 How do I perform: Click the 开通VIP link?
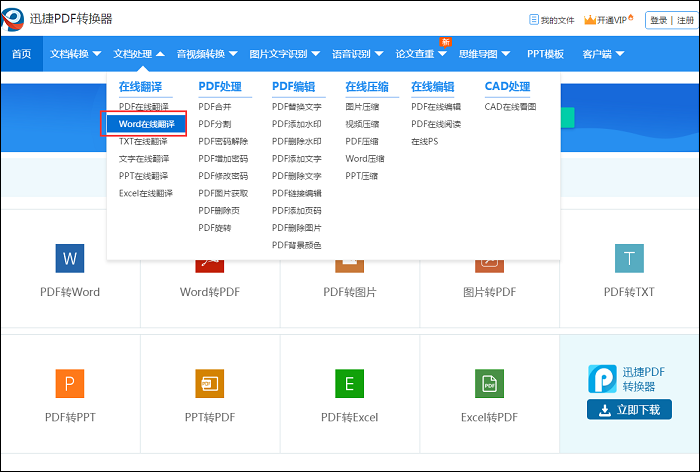(612, 20)
